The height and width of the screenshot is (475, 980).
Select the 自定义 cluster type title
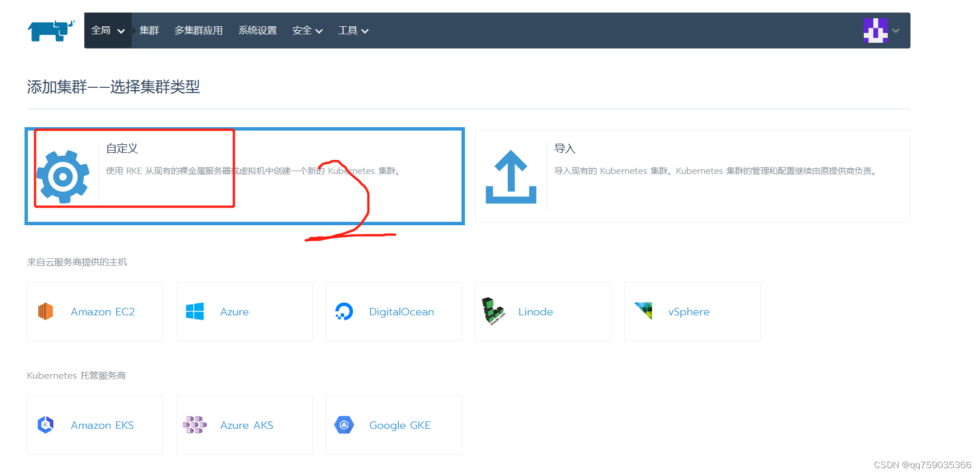coord(122,148)
